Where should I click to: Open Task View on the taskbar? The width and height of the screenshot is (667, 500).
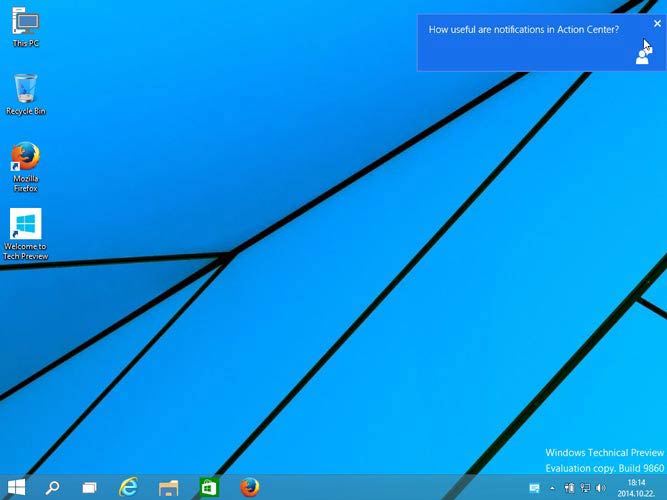[89, 487]
